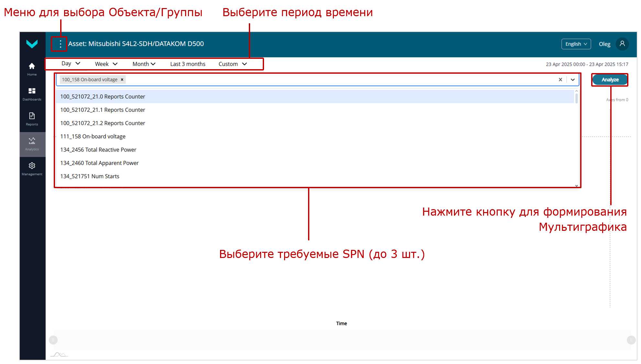Viewport: 641px width, 364px height.
Task: Open the three-dot asset selection menu
Action: pyautogui.click(x=61, y=44)
